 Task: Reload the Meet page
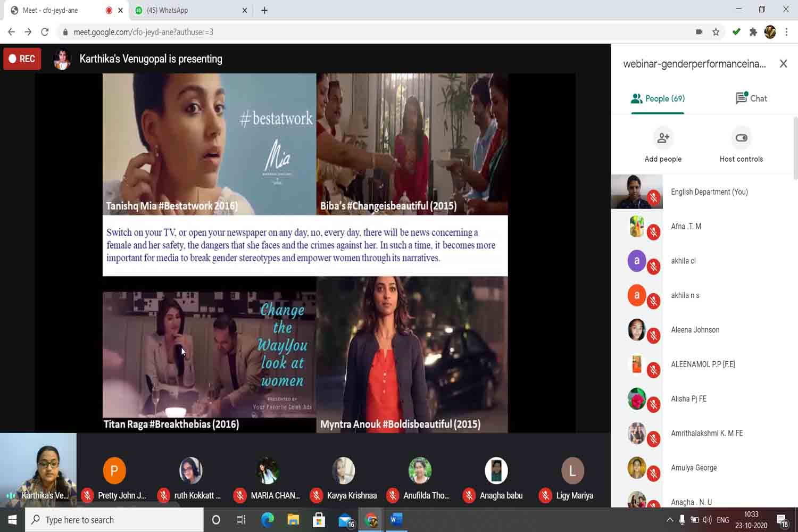(x=45, y=32)
